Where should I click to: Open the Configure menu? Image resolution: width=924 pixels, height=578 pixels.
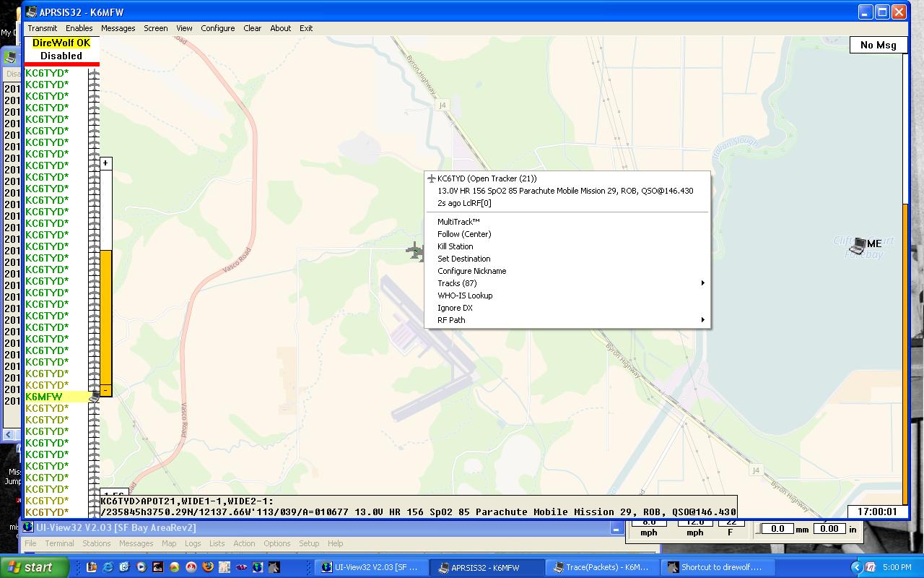tap(217, 28)
